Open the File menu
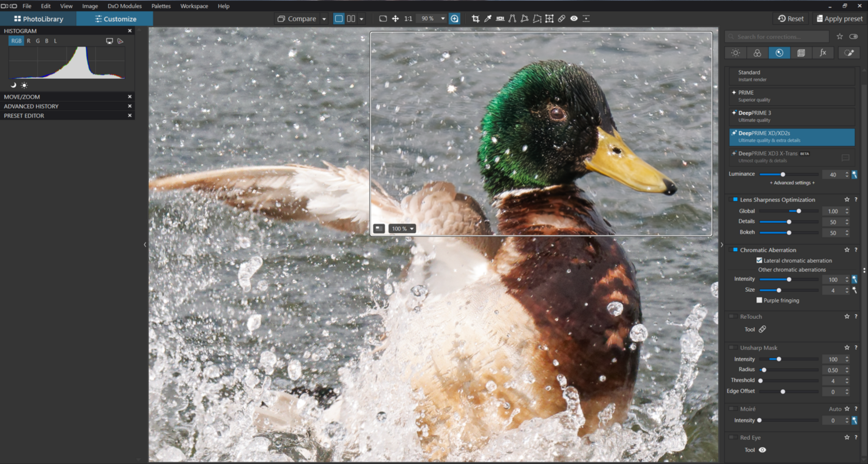 click(x=27, y=6)
